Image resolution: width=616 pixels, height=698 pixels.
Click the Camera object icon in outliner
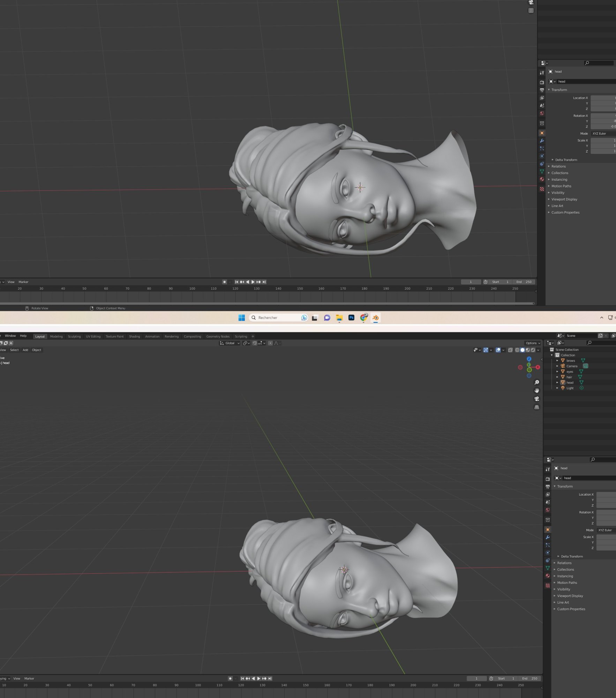point(563,366)
